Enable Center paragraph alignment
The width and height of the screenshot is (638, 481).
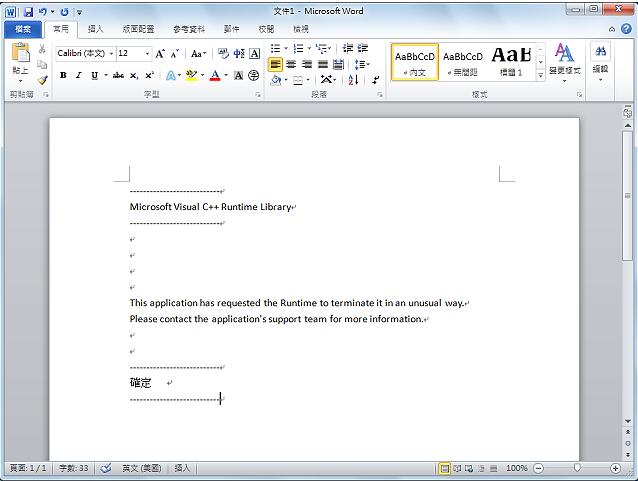click(x=291, y=64)
